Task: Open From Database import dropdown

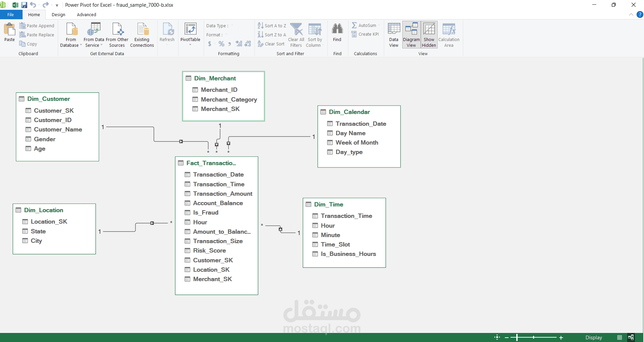Action: click(71, 35)
